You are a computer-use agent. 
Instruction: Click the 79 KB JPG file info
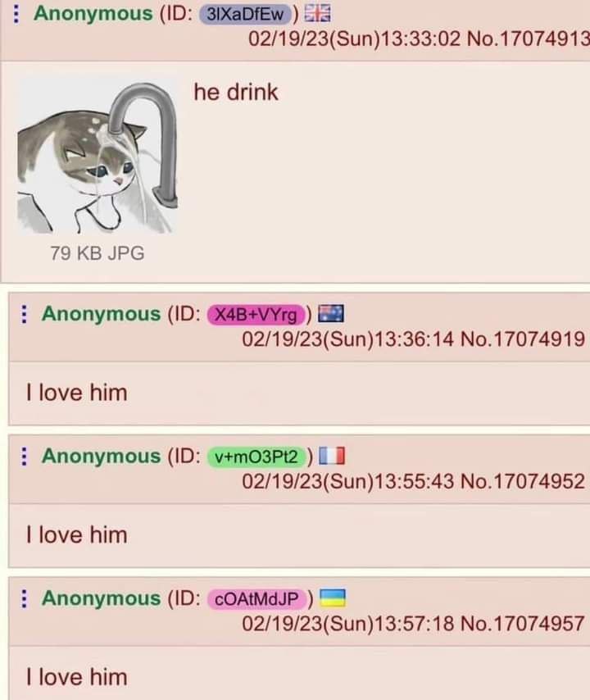(98, 253)
